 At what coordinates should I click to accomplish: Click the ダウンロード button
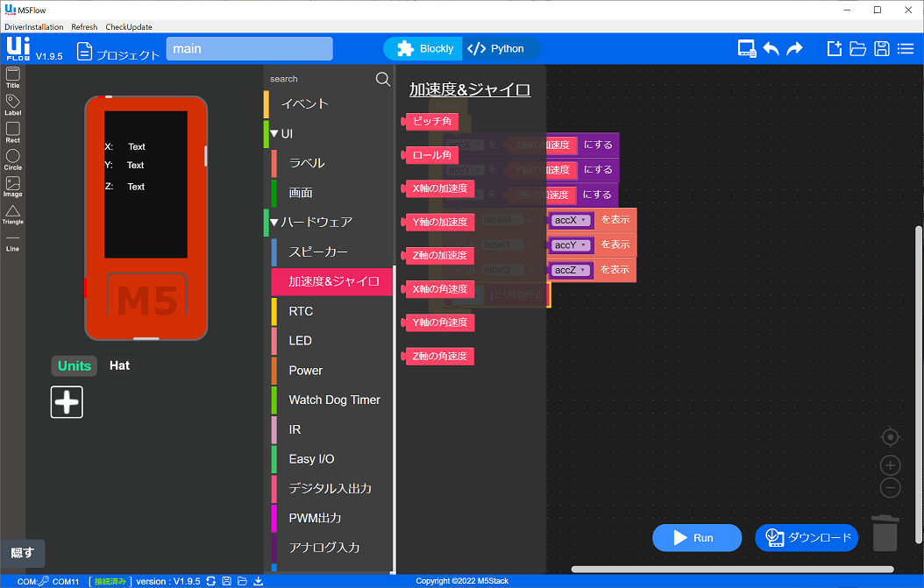[x=807, y=537]
